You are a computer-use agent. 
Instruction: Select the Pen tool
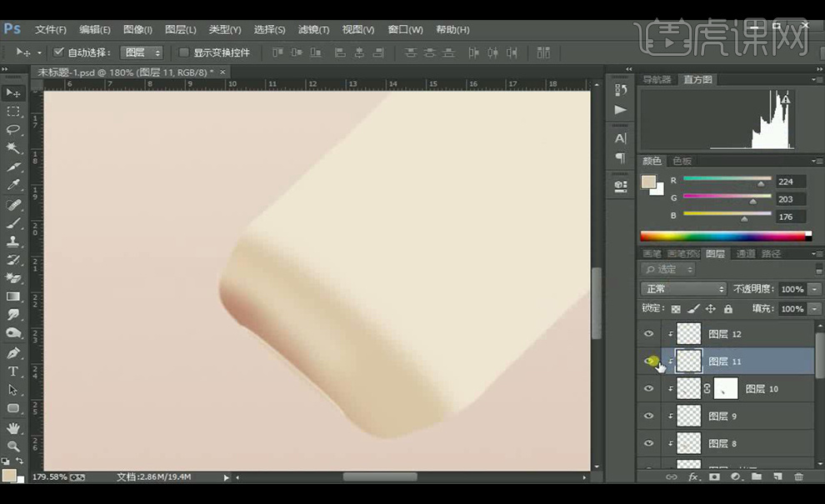(13, 352)
